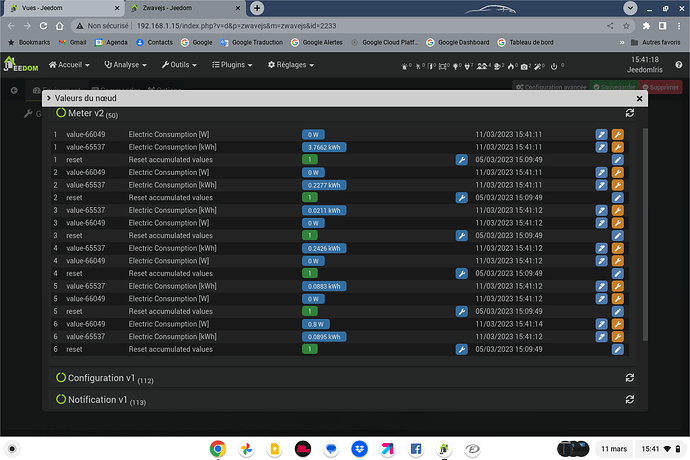Viewport: 690px width, 460px height.
Task: Open the Autres favoris folder
Action: point(656,42)
